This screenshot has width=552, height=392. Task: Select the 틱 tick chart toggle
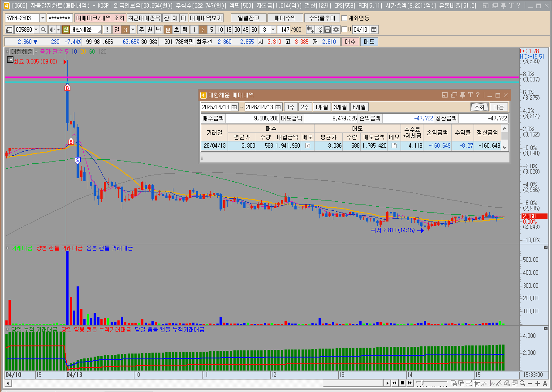coord(185,30)
